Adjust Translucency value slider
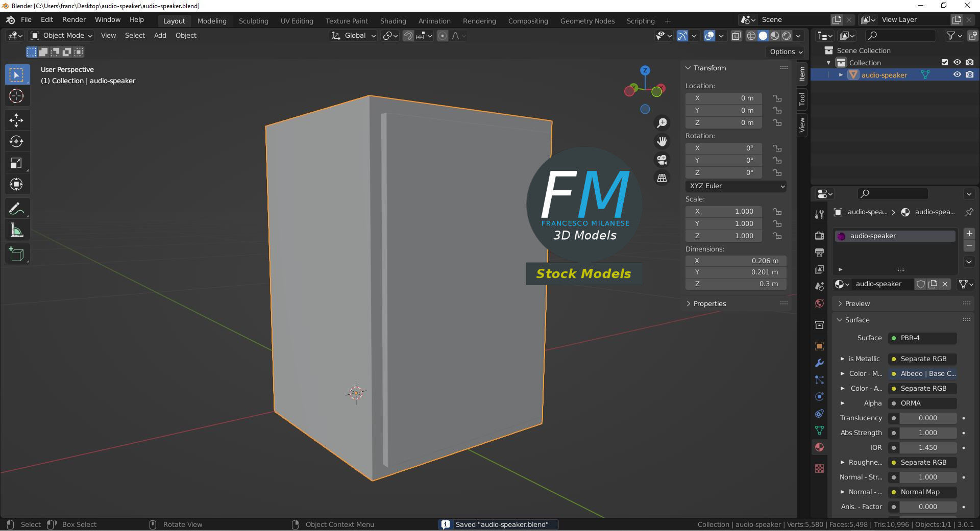 (928, 418)
